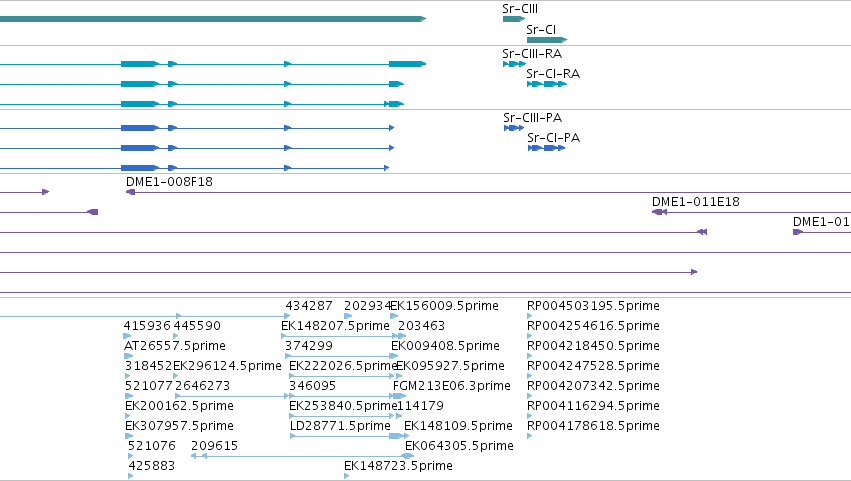Screen dimensions: 851x481
Task: Click the EK064305.5prime EST label
Action: coord(459,446)
